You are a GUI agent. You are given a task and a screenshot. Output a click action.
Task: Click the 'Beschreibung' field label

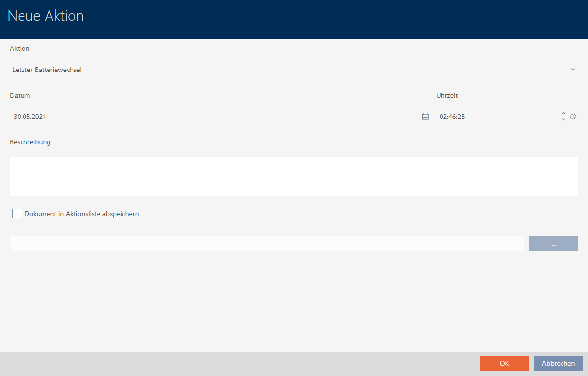30,142
